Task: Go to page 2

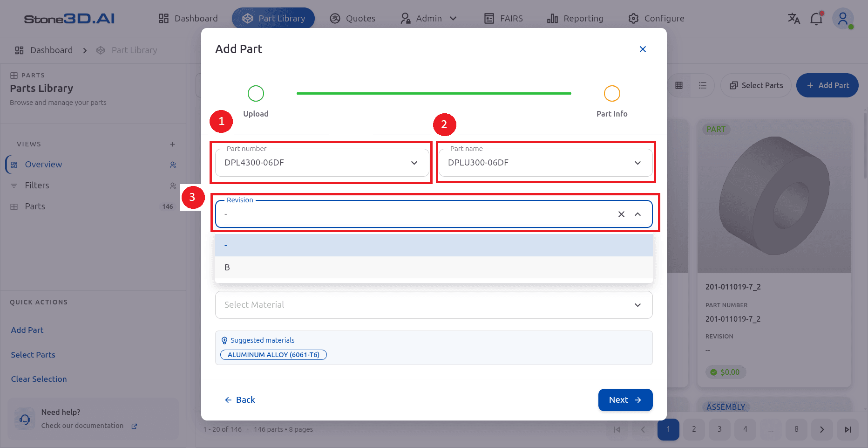Action: pyautogui.click(x=694, y=429)
